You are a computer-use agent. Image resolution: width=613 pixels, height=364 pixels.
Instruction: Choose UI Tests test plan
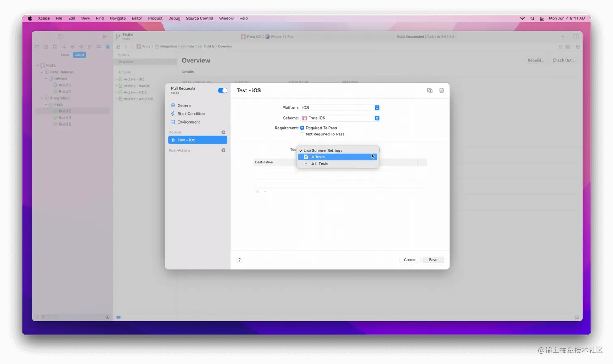[338, 157]
